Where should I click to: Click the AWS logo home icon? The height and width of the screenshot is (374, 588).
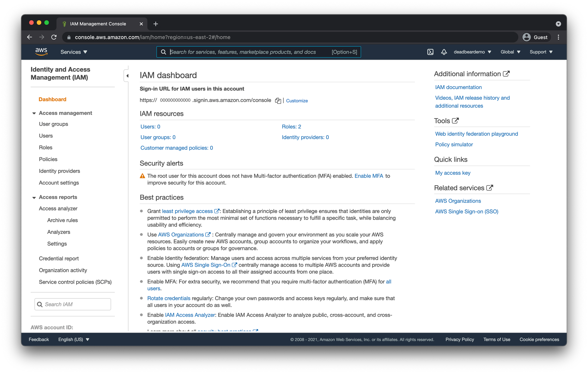(41, 51)
